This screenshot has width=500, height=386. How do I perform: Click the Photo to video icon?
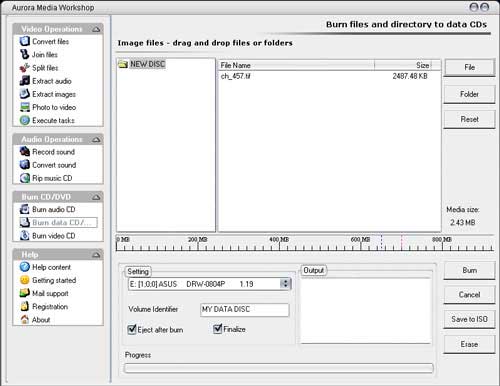[x=25, y=107]
